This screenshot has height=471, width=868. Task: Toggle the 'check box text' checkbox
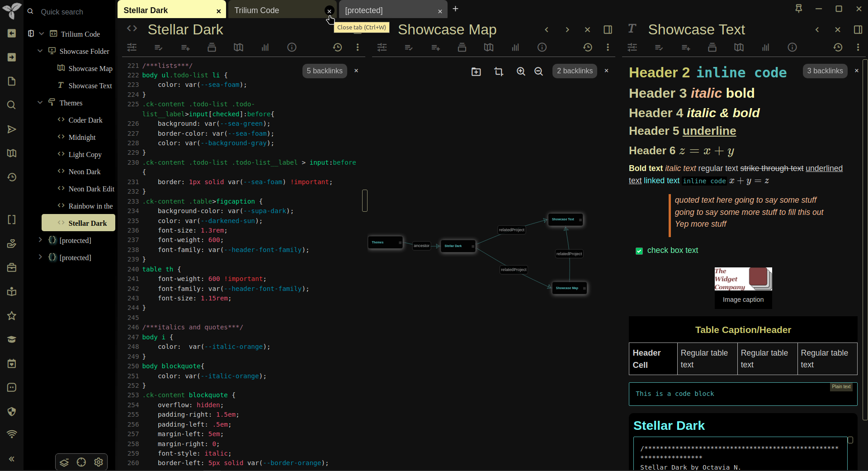(x=639, y=251)
